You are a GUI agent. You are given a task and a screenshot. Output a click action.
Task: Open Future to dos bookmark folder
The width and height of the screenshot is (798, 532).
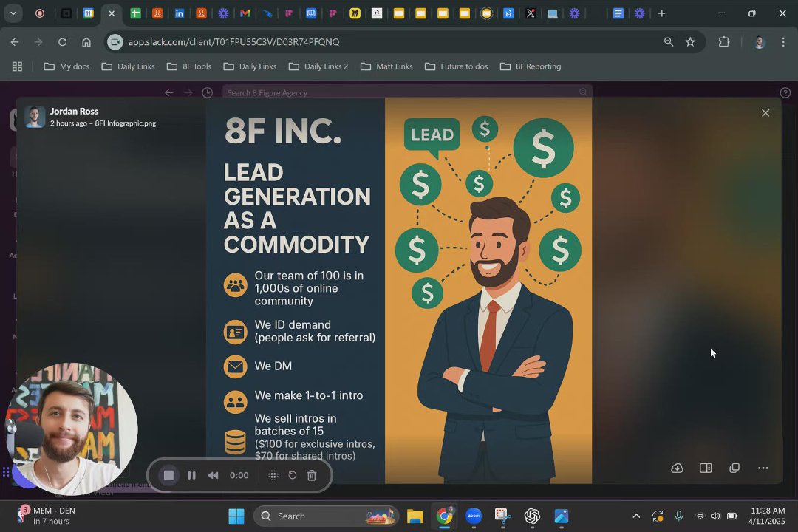[457, 66]
